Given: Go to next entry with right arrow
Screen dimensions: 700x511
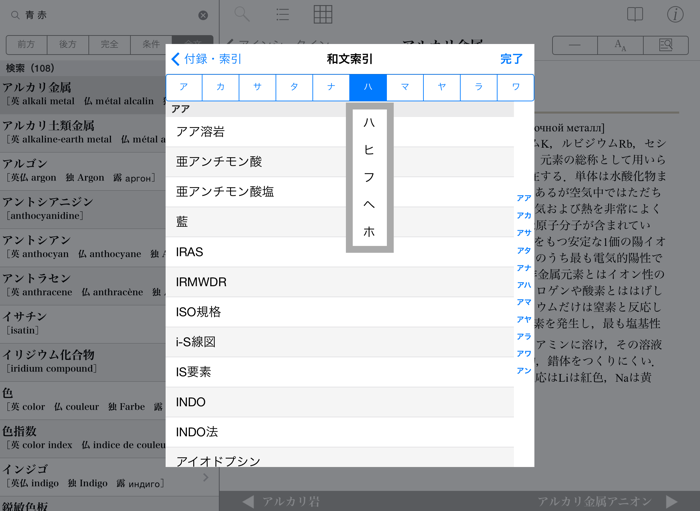Looking at the screenshot, I should 672,501.
